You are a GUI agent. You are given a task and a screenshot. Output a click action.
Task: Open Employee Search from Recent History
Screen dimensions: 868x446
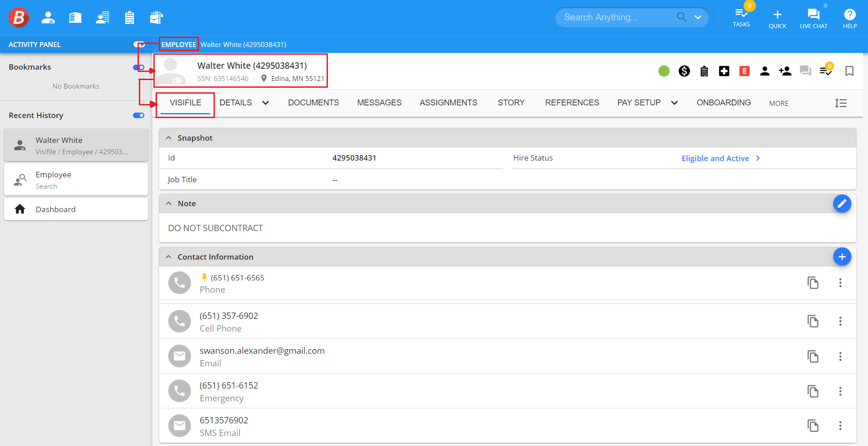pos(76,180)
